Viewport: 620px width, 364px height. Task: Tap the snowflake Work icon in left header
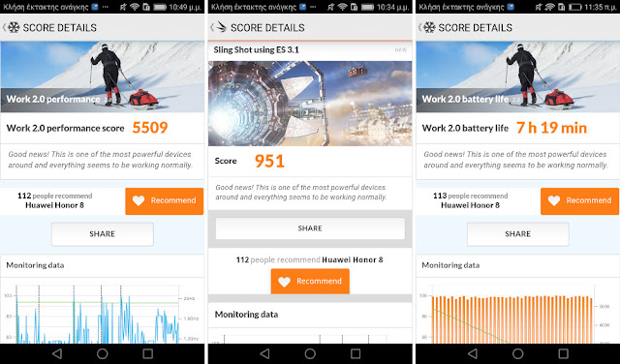[x=14, y=27]
